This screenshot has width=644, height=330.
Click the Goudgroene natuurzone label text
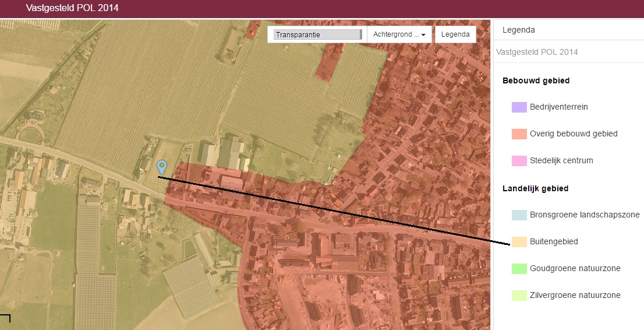pyautogui.click(x=575, y=269)
